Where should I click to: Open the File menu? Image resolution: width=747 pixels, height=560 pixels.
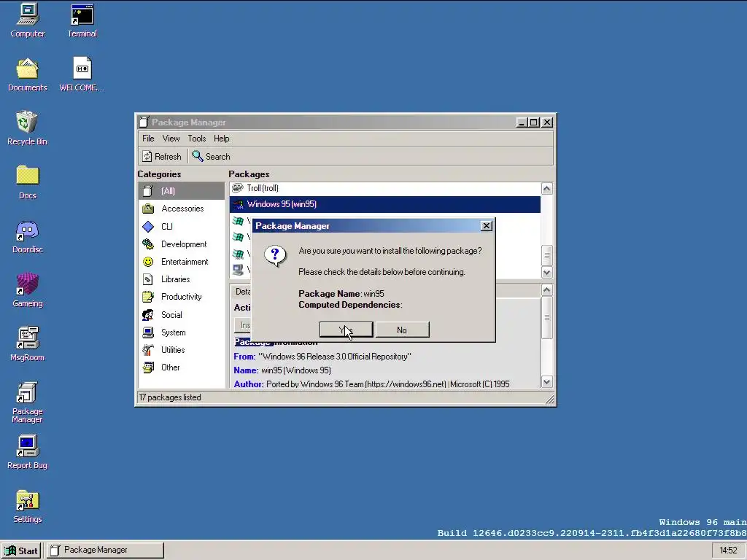click(148, 139)
